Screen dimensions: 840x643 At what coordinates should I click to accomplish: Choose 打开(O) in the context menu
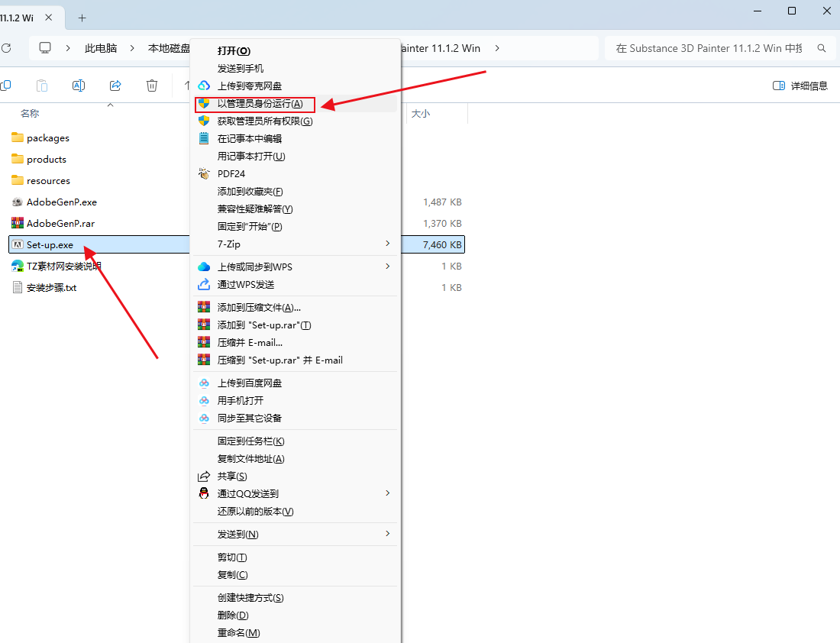pyautogui.click(x=296, y=51)
